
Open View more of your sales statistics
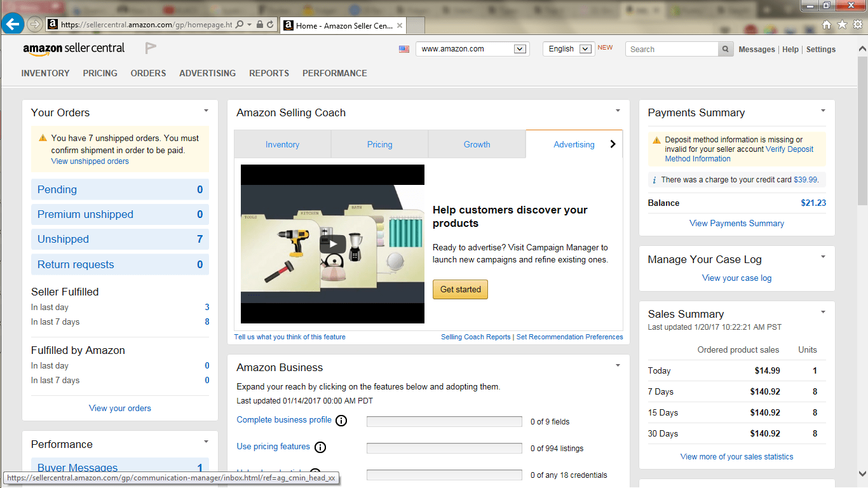(x=737, y=456)
